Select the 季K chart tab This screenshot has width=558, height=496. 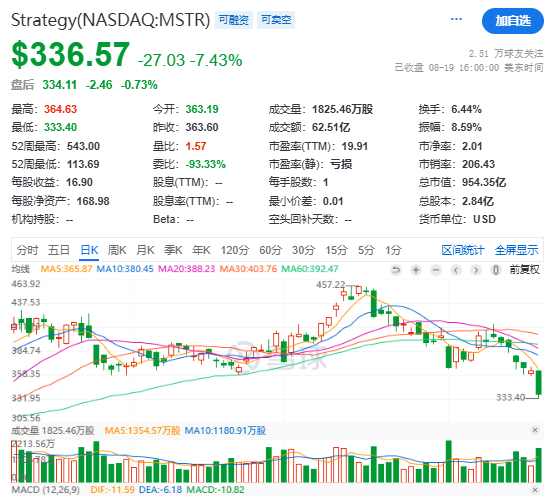pos(173,250)
